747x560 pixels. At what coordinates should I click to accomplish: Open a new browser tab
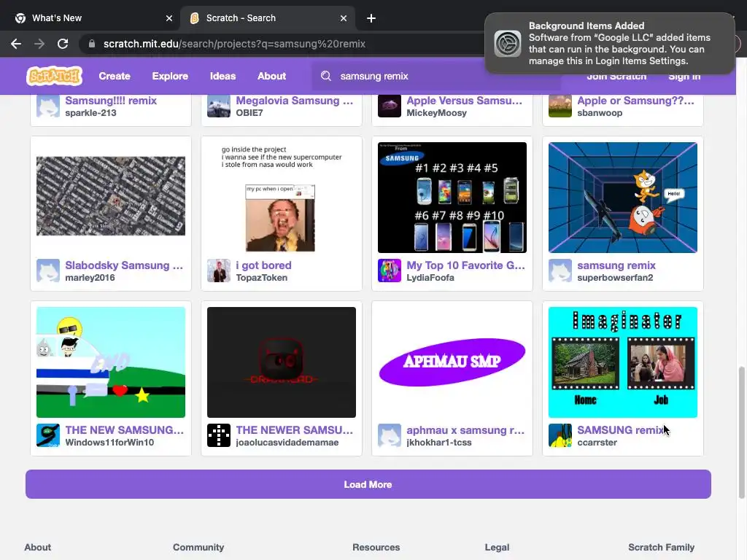click(371, 18)
